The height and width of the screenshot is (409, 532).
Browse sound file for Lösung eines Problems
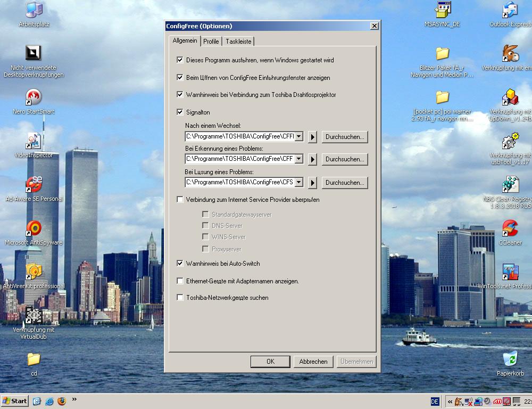(x=345, y=183)
